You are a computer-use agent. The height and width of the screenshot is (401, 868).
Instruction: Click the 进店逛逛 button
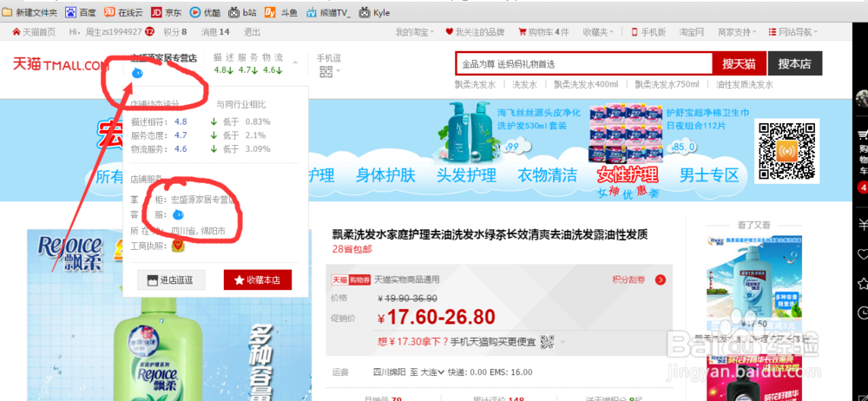click(x=171, y=279)
